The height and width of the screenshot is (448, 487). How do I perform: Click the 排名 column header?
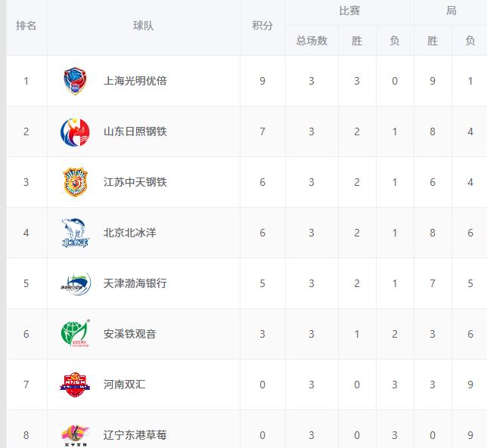click(x=26, y=26)
